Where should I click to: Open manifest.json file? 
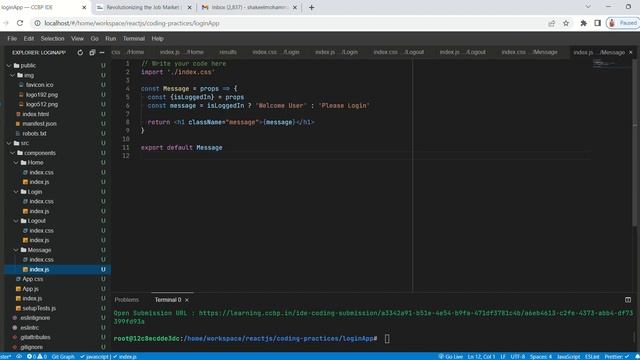coord(39,124)
